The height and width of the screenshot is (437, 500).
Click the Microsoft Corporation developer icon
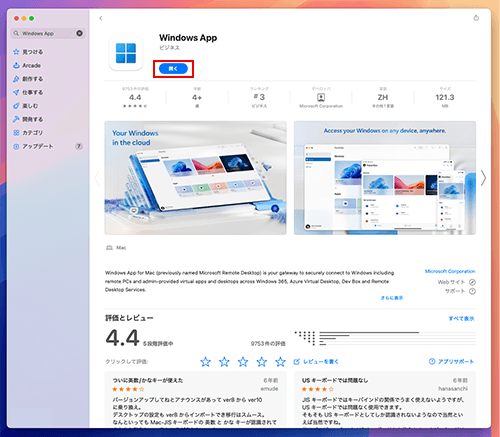tap(321, 97)
